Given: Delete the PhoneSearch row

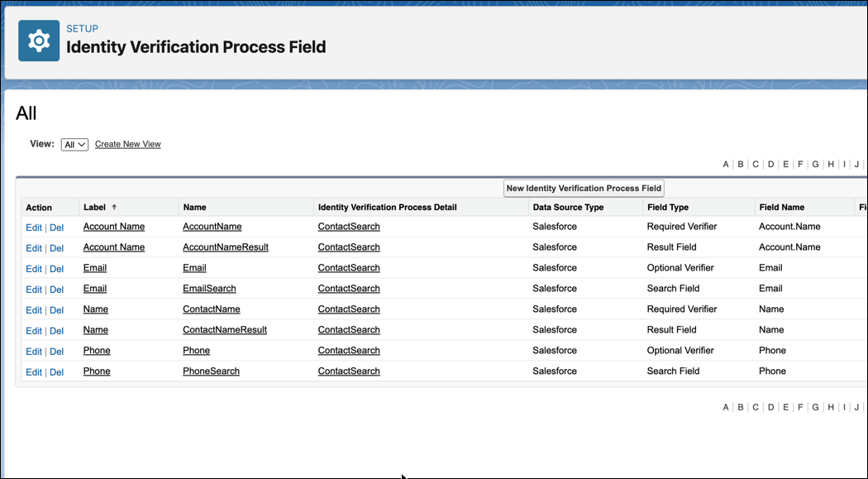Looking at the screenshot, I should click(x=56, y=371).
